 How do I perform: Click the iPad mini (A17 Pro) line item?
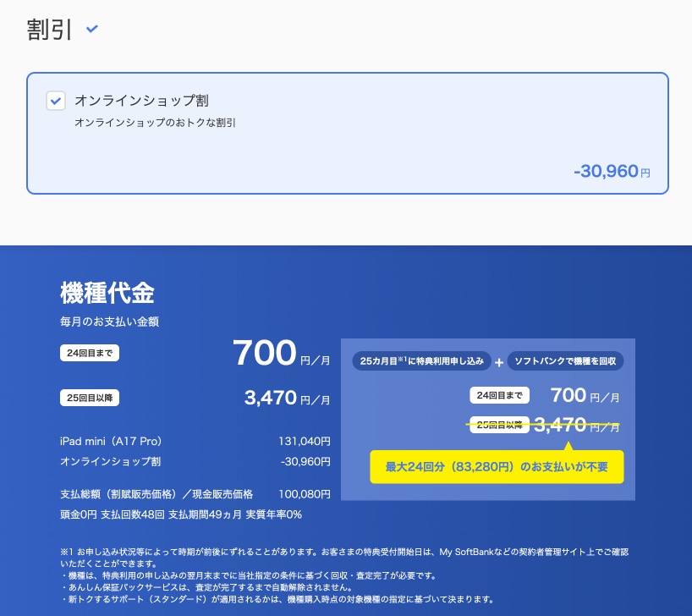pos(111,442)
